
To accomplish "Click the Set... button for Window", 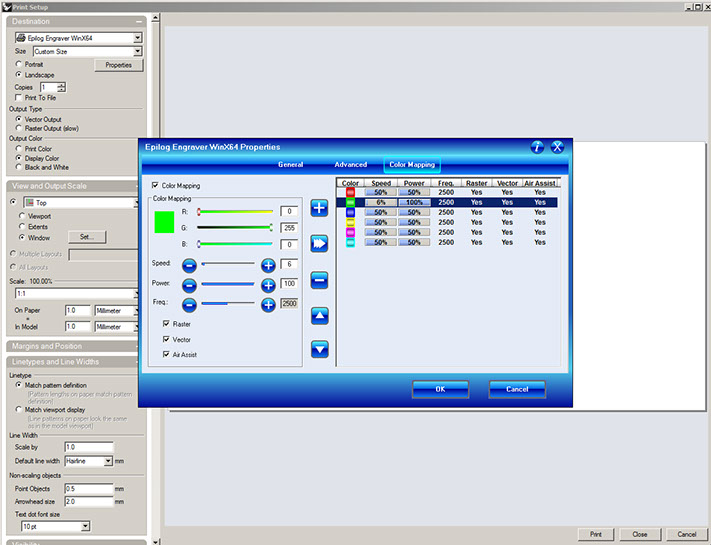I will tap(87, 237).
